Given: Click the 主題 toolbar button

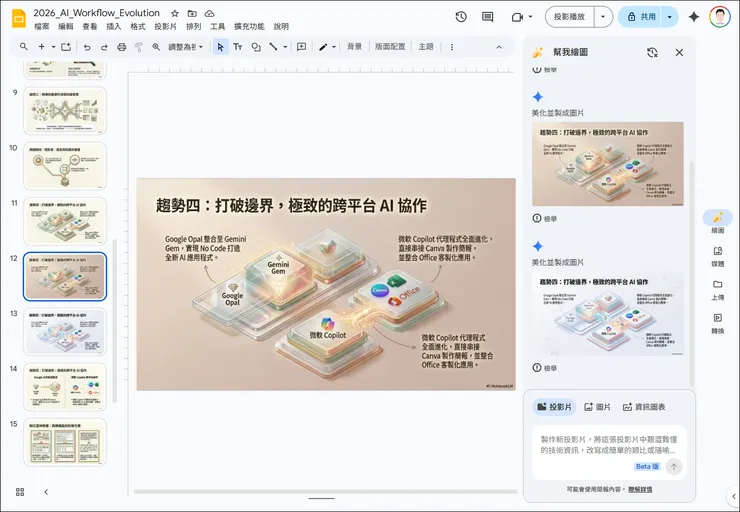Looking at the screenshot, I should point(426,47).
